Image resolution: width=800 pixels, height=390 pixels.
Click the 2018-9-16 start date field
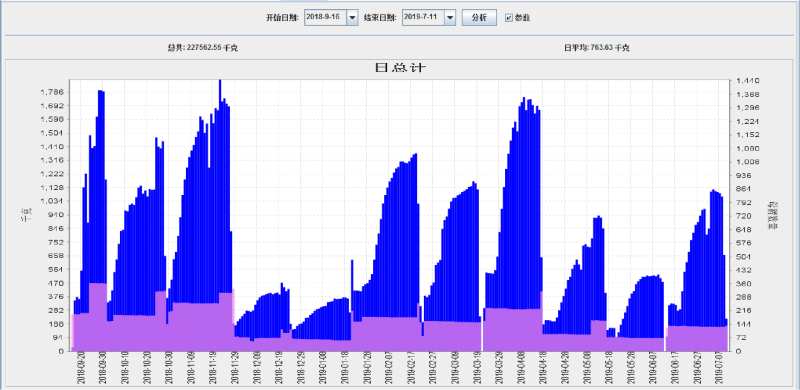click(326, 17)
